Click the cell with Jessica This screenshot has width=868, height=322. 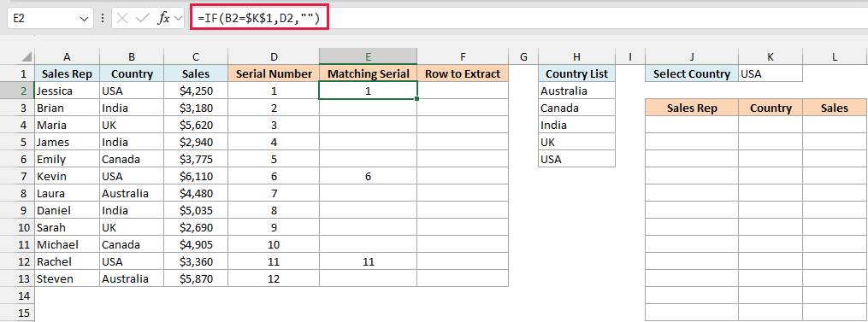tap(67, 91)
